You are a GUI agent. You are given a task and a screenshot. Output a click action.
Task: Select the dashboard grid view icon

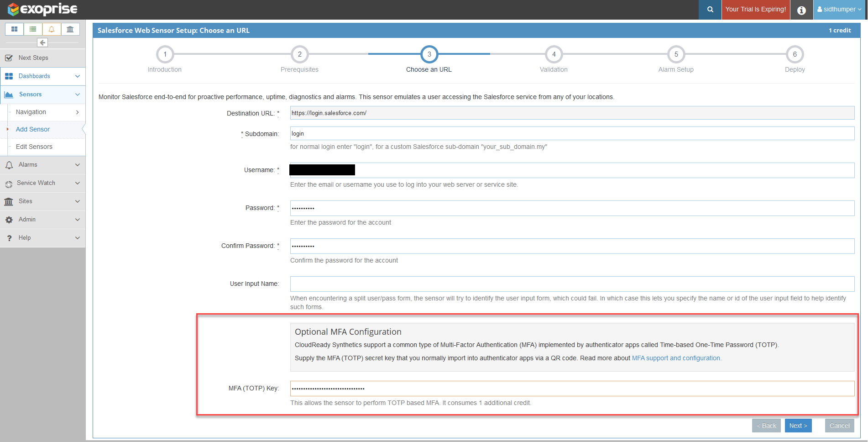(14, 29)
